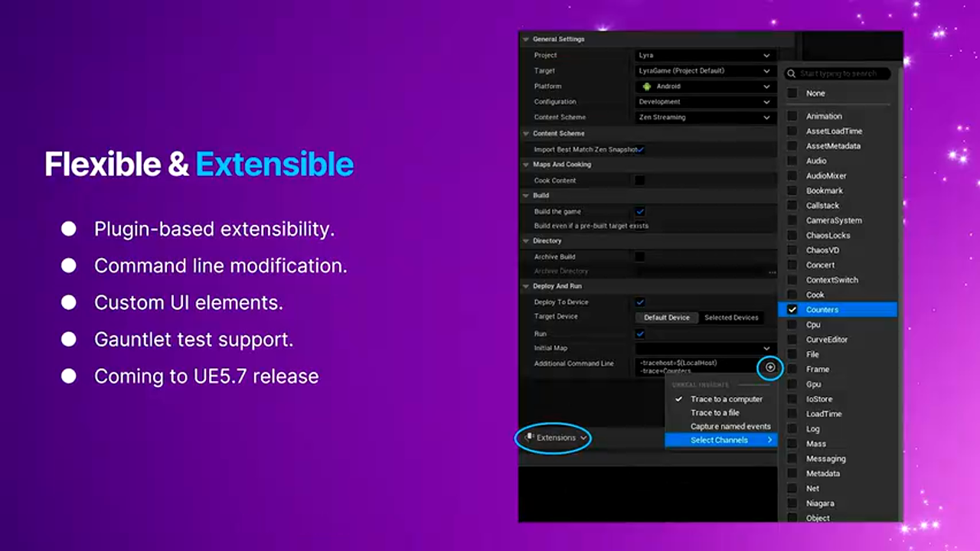Choose Trace to a file menu entry
Image resolution: width=980 pixels, height=551 pixels.
(714, 412)
